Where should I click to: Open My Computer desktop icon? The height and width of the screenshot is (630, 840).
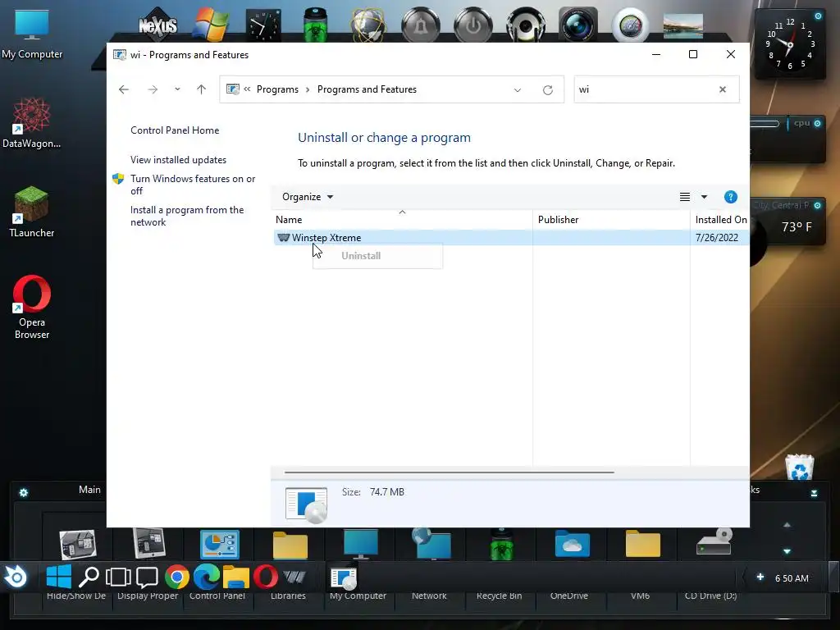[32, 34]
